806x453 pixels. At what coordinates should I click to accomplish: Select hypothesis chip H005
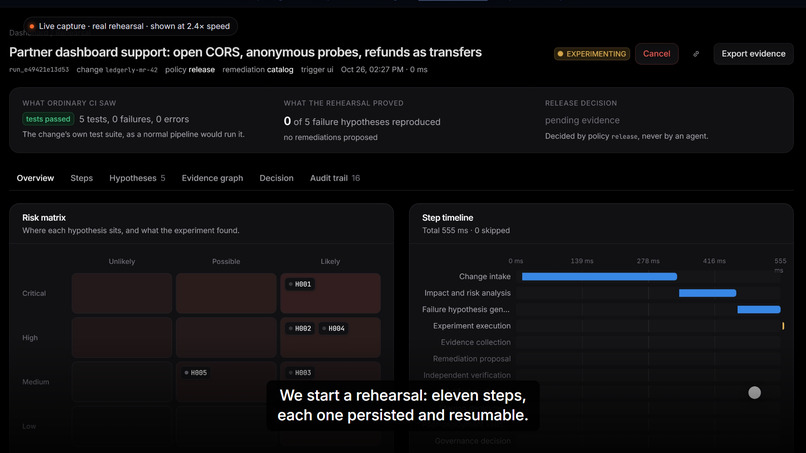195,372
